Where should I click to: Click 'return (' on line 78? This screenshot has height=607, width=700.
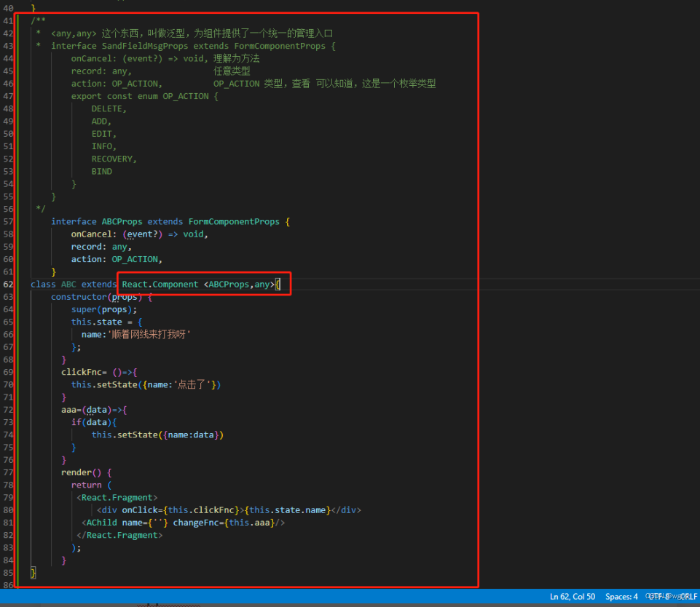point(91,485)
